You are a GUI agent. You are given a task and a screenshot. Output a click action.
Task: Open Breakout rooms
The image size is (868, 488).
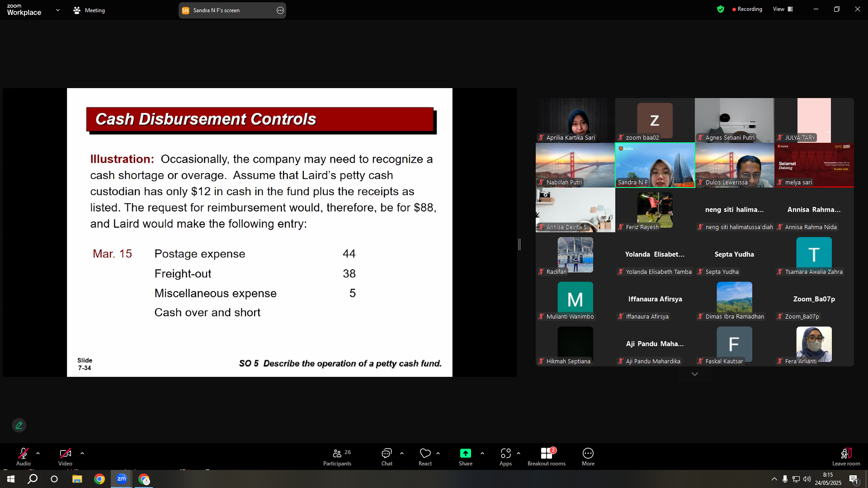[547, 457]
